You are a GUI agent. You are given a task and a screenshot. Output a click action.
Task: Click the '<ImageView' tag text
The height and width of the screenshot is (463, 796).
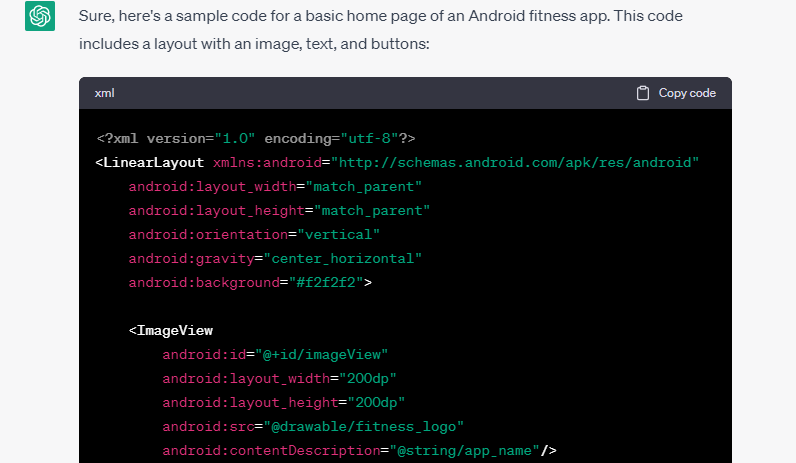[x=171, y=330]
